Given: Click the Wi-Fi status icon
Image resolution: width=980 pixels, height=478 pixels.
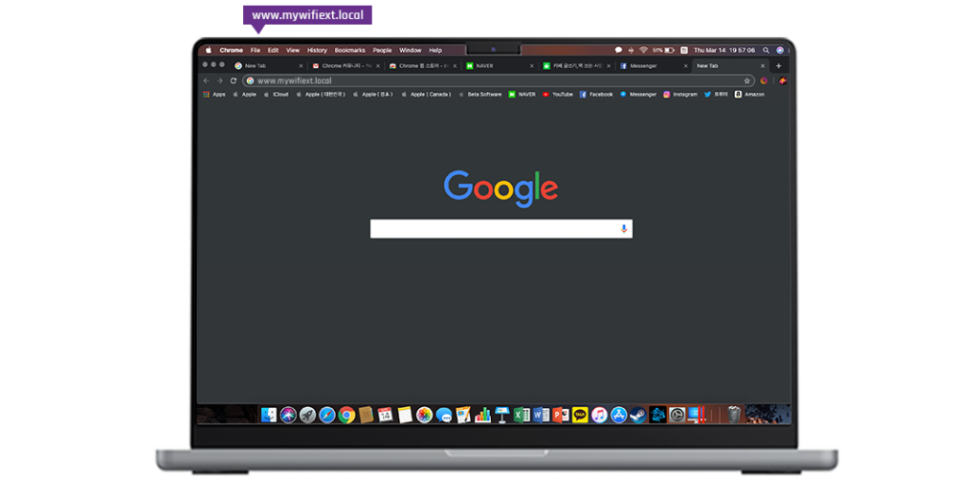Looking at the screenshot, I should tap(643, 50).
